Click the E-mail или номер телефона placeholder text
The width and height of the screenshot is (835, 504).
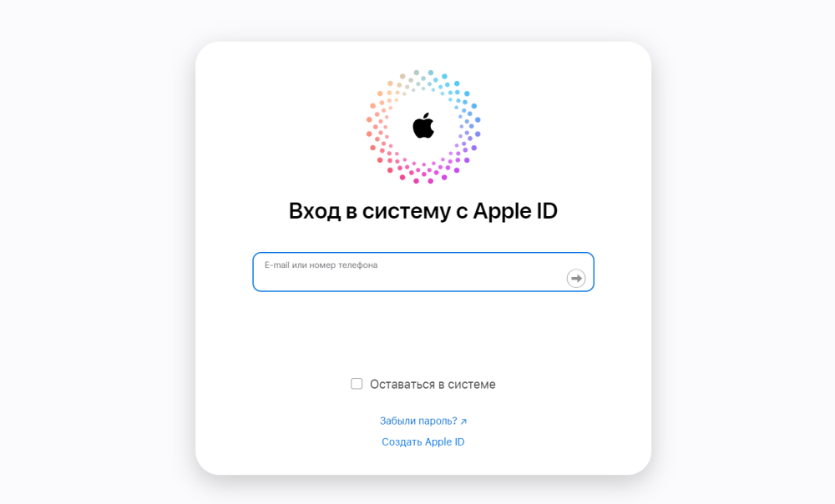coord(321,265)
